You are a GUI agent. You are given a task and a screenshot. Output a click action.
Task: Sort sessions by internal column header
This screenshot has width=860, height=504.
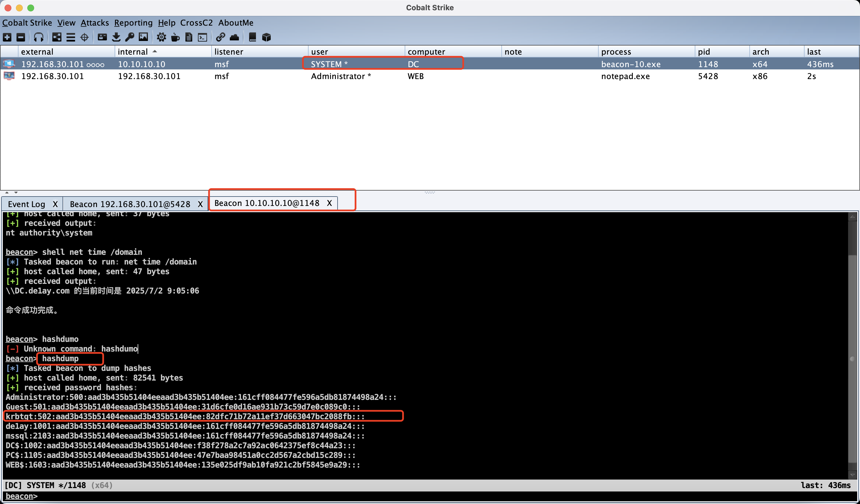[163, 51]
